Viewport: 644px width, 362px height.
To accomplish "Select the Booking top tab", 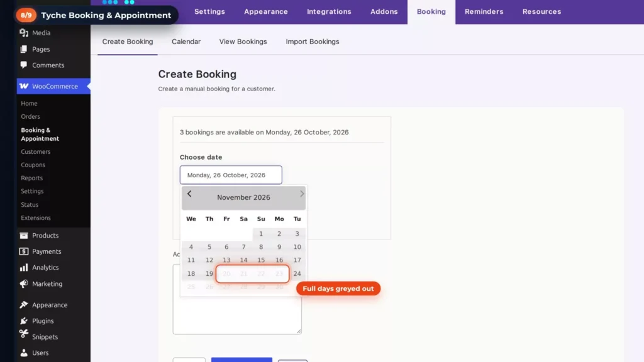I will coord(431,11).
